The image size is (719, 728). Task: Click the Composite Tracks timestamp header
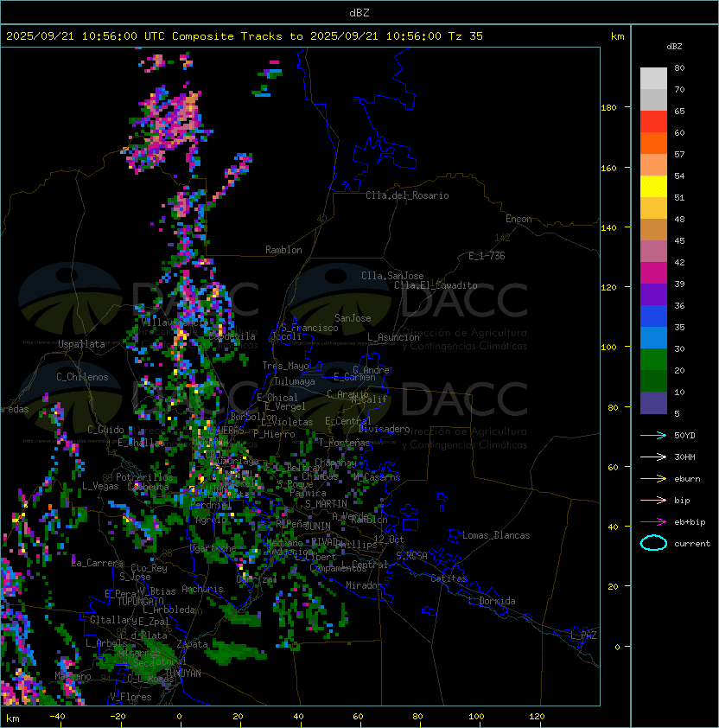click(245, 36)
